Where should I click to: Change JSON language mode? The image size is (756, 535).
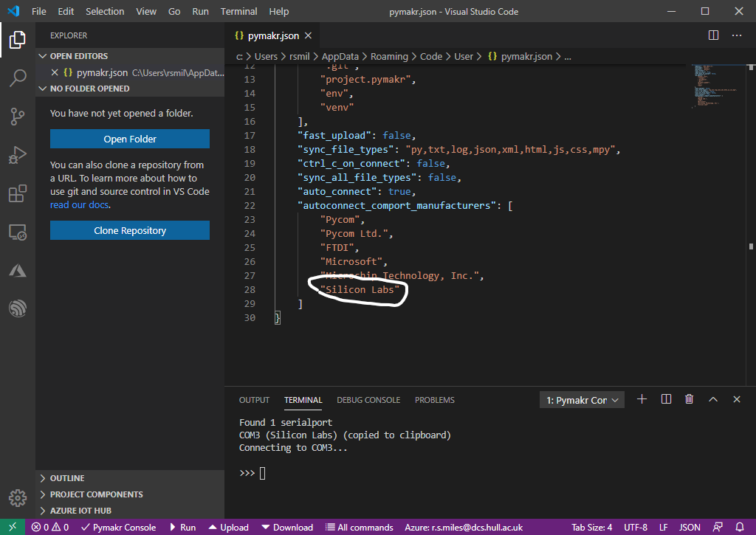click(x=690, y=528)
